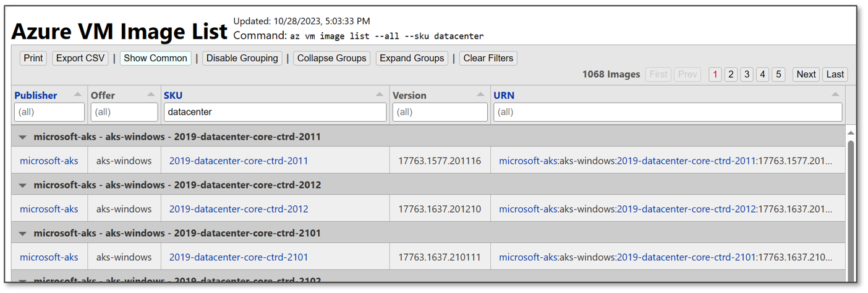
Task: Go to page 1
Action: [715, 74]
